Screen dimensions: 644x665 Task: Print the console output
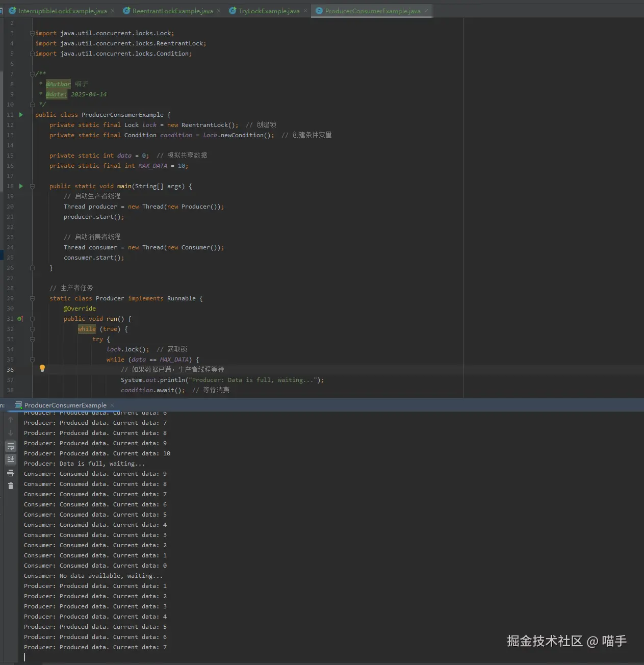click(11, 473)
